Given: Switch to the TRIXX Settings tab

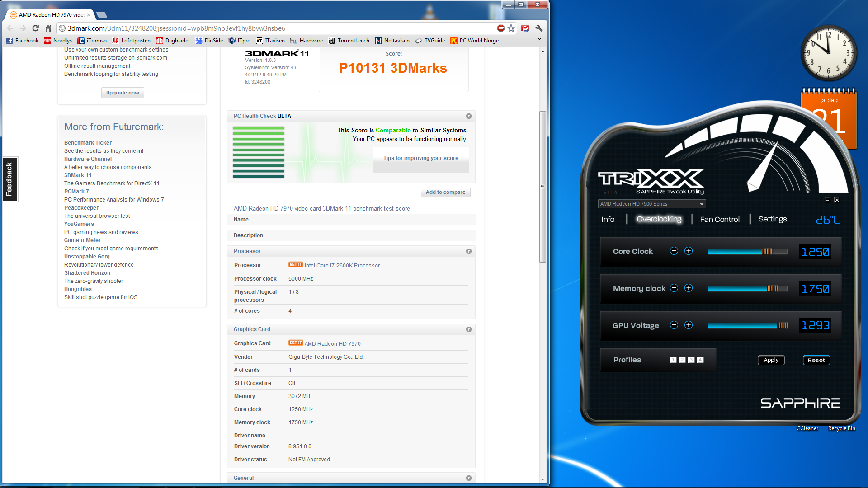Looking at the screenshot, I should click(772, 219).
